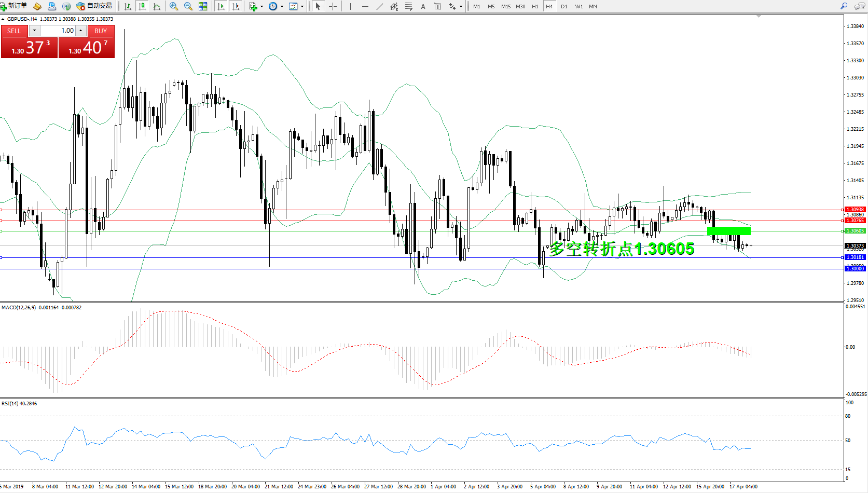868x493 pixels.
Task: Add a text label with the A tool
Action: [x=423, y=6]
